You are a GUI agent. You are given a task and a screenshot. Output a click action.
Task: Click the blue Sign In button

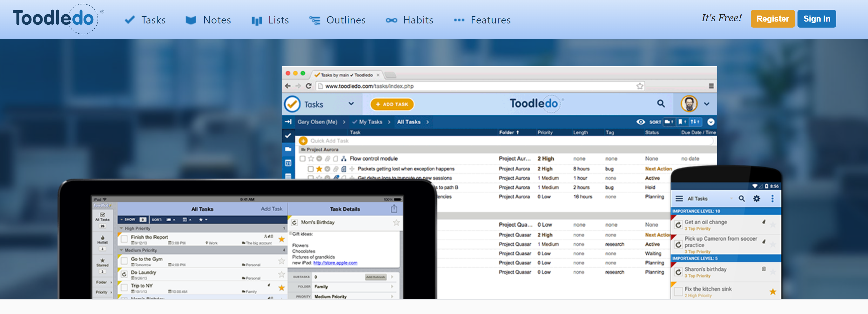coord(817,18)
